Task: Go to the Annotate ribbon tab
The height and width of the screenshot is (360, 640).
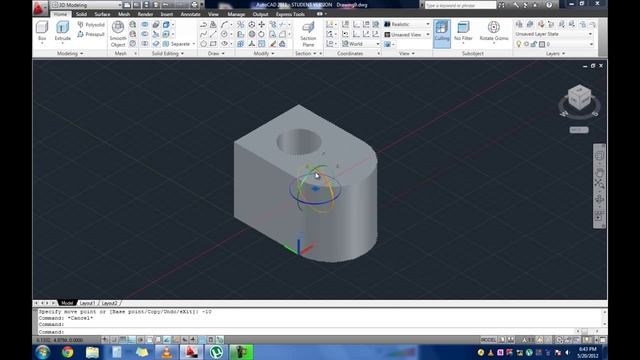Action: pyautogui.click(x=190, y=14)
